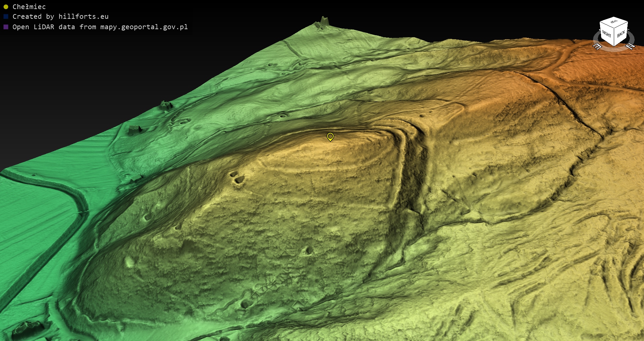644x341 pixels.
Task: Click the yellow dot beside Chełmiec
Action: click(x=6, y=7)
